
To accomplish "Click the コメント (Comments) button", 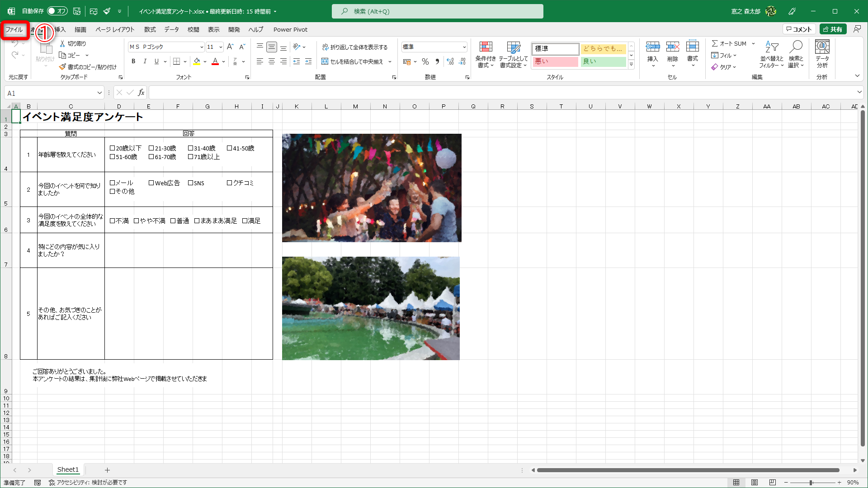I will point(799,29).
